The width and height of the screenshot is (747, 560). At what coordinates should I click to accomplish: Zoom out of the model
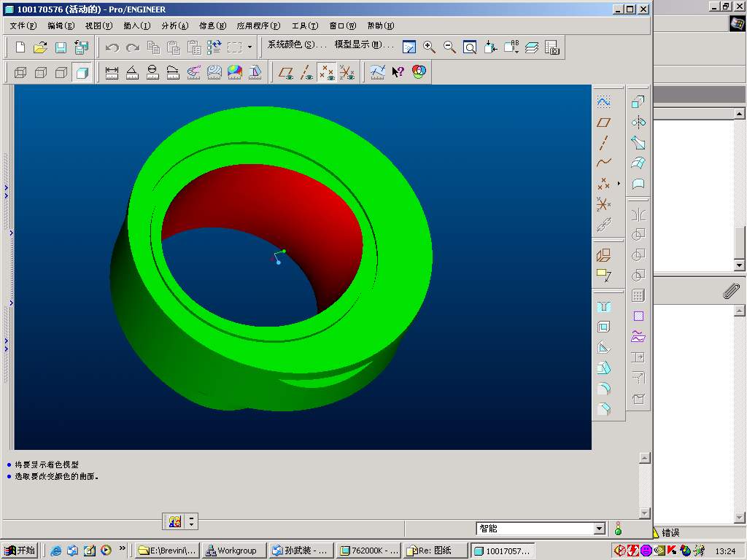[449, 47]
